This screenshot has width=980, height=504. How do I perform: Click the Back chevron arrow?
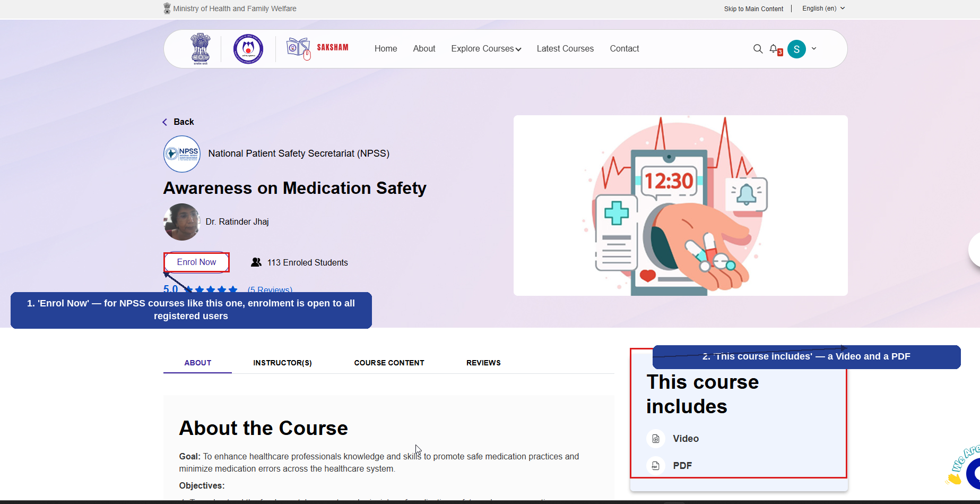coord(164,122)
